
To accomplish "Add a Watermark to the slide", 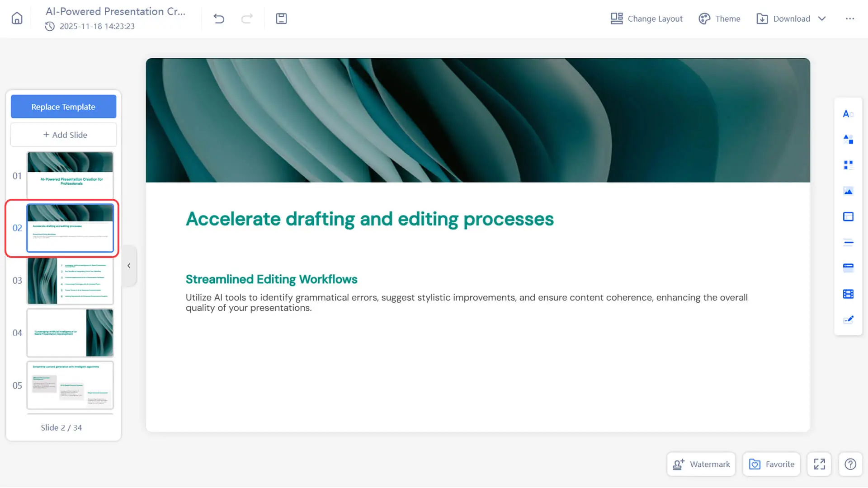I will [701, 464].
